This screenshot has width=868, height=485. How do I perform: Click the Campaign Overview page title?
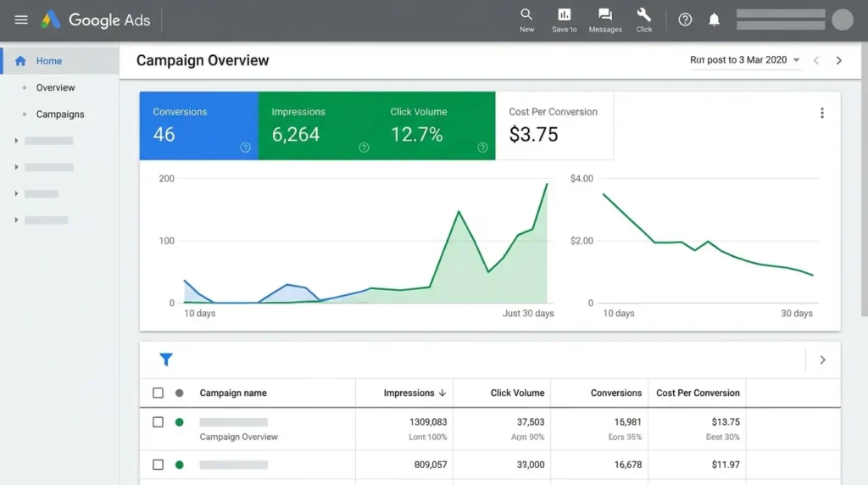tap(203, 60)
